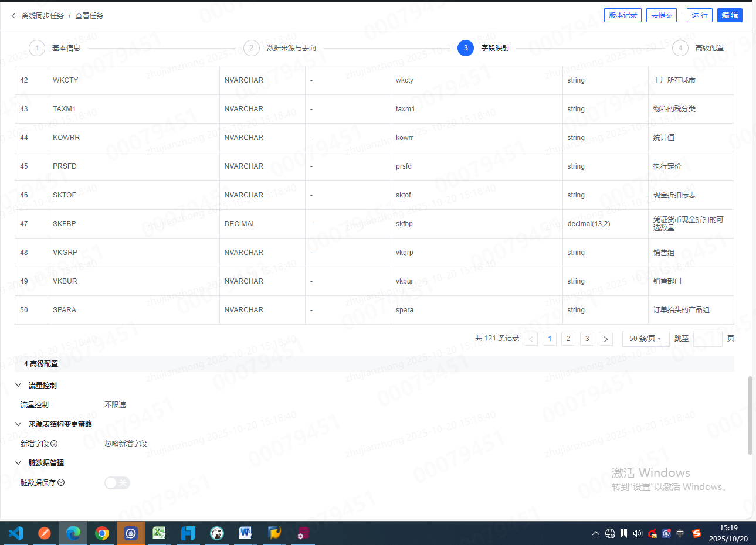Go to next page of field mappings
This screenshot has width=756, height=545.
(605, 339)
